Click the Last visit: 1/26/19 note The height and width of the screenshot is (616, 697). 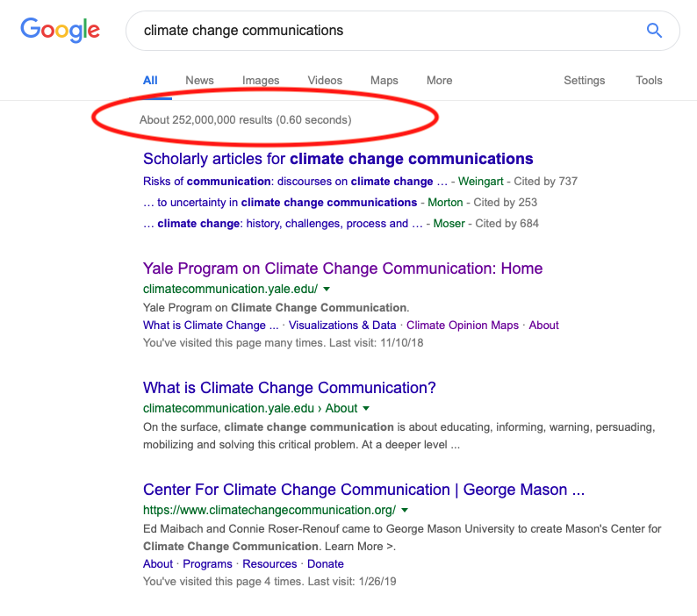[x=352, y=582]
